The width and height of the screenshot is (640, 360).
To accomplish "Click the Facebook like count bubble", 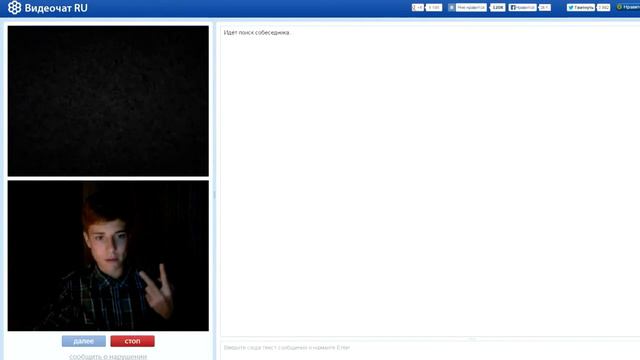I will pyautogui.click(x=544, y=7).
